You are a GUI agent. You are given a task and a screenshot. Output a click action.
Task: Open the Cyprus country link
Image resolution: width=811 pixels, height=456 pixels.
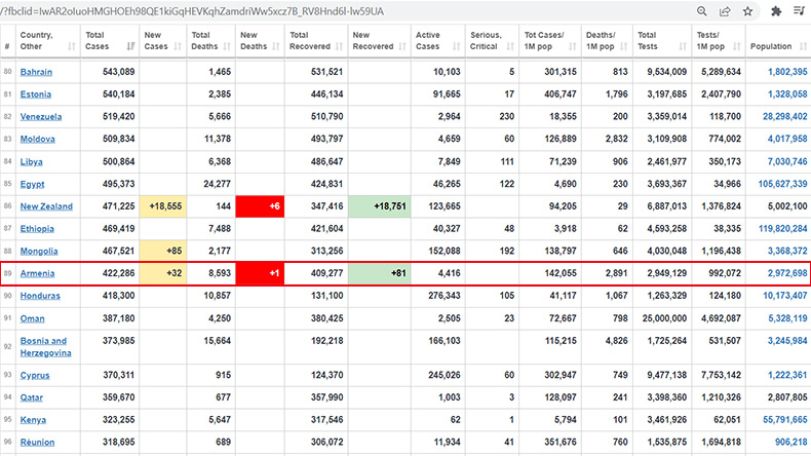35,375
